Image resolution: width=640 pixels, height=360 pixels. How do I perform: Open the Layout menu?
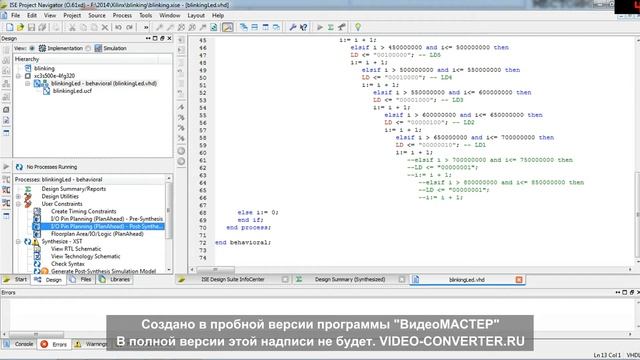click(196, 16)
